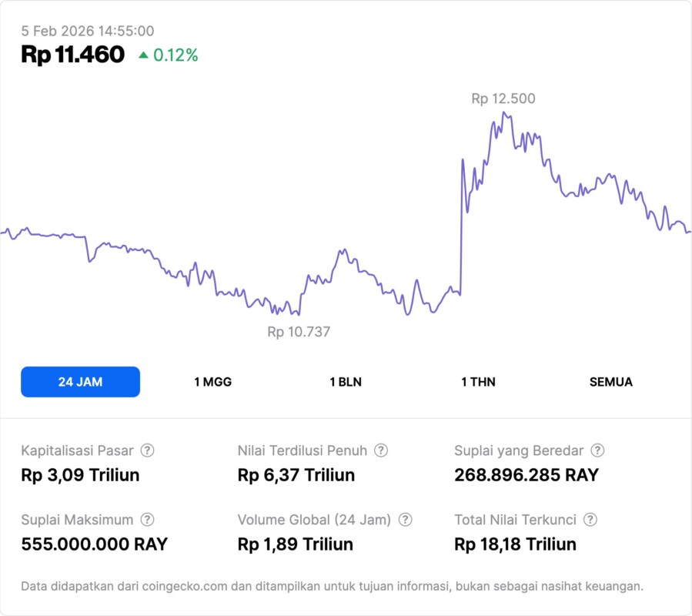Click the Rp 12.500 peak label
The image size is (692, 616).
[503, 99]
